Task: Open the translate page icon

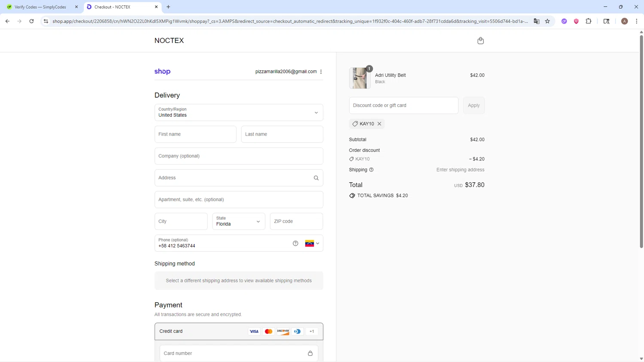Action: [537, 21]
